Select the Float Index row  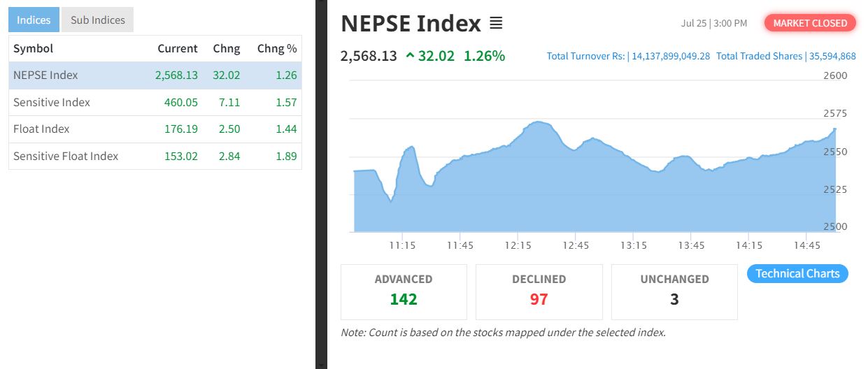point(155,129)
